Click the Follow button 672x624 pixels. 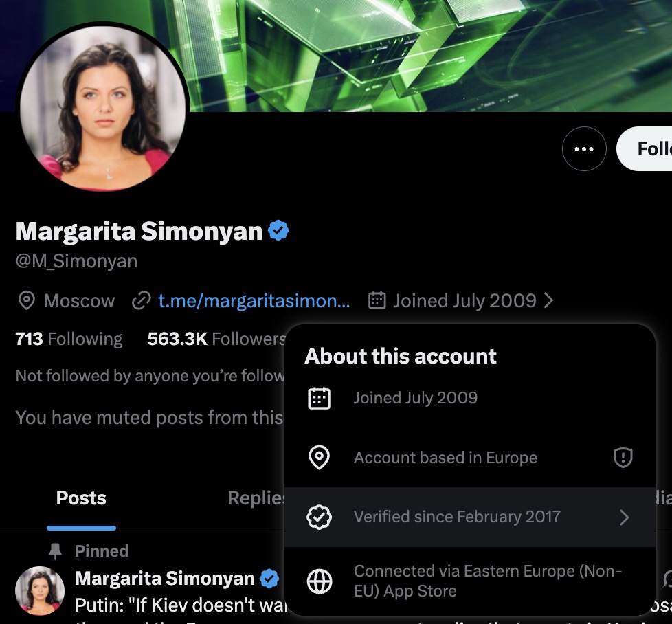(x=644, y=148)
